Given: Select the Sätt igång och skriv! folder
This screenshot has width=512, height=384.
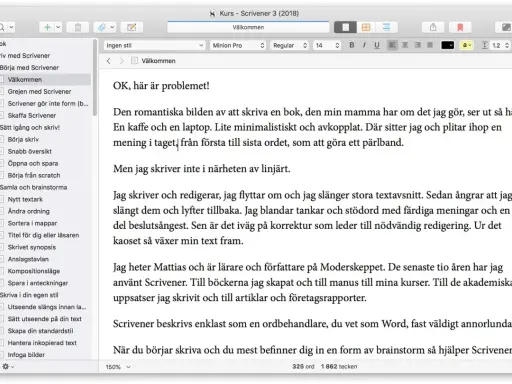Looking at the screenshot, I should [30, 127].
